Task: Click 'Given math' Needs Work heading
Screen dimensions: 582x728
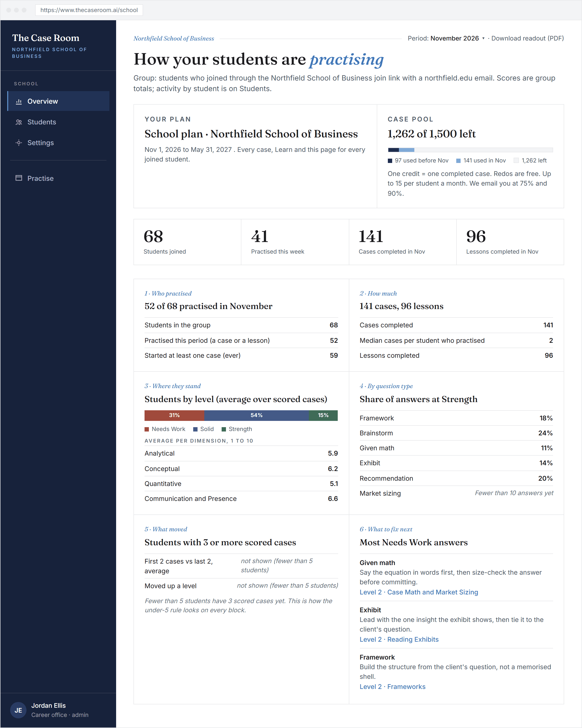Action: tap(377, 563)
